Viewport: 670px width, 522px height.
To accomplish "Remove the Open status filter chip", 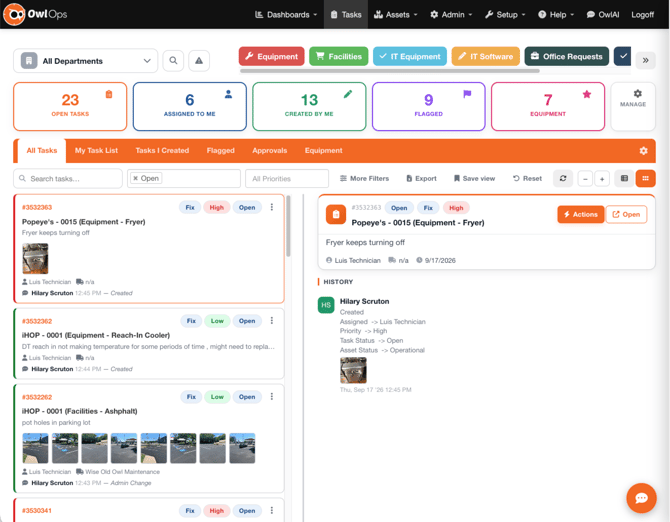I will 135,178.
